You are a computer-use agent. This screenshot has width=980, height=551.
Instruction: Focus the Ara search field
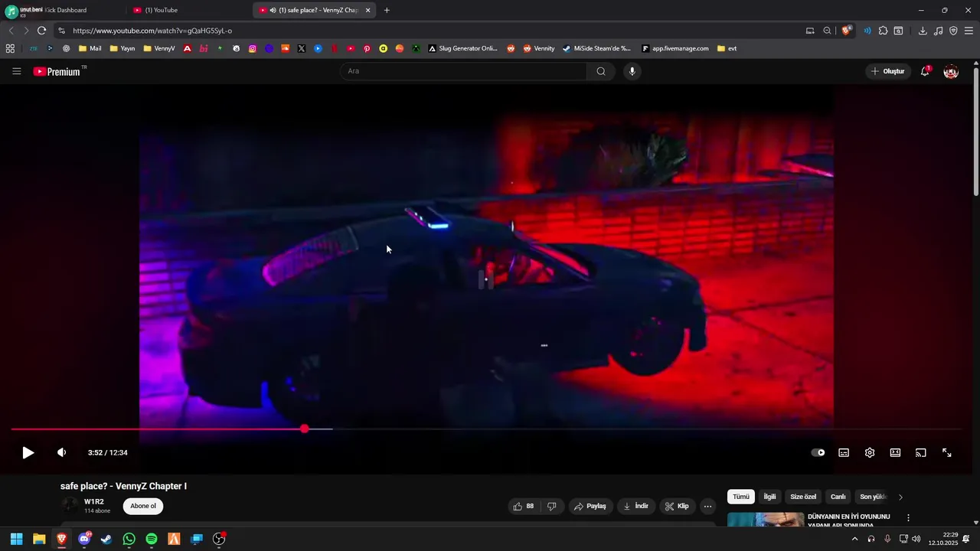[463, 71]
